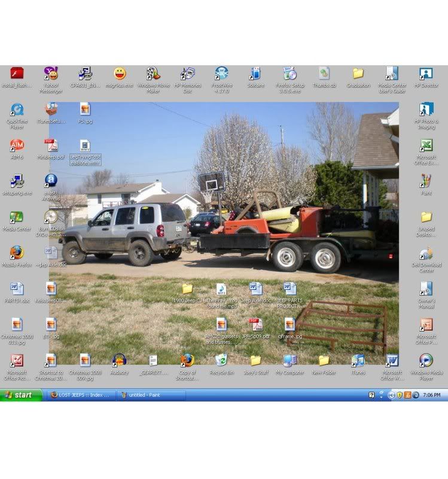Open the Owner's Manual shortcut
This screenshot has width=448, height=479.
click(426, 289)
